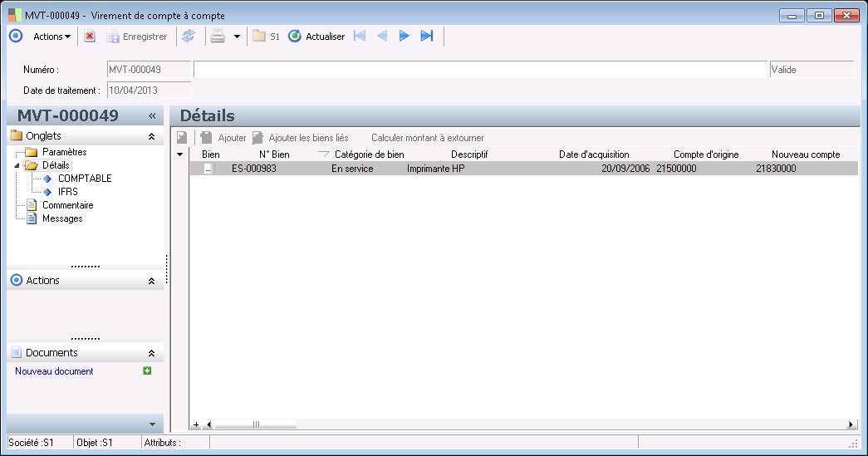Click the Ajouter button

[x=223, y=138]
